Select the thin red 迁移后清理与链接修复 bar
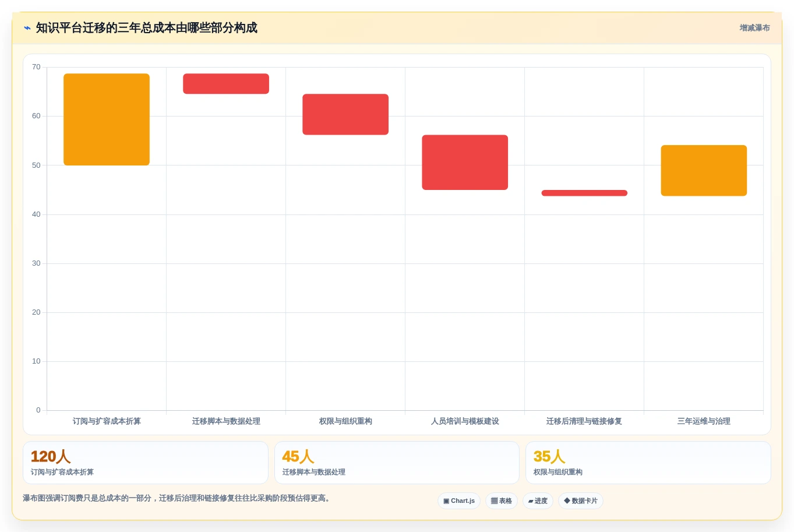The width and height of the screenshot is (794, 532). (584, 193)
